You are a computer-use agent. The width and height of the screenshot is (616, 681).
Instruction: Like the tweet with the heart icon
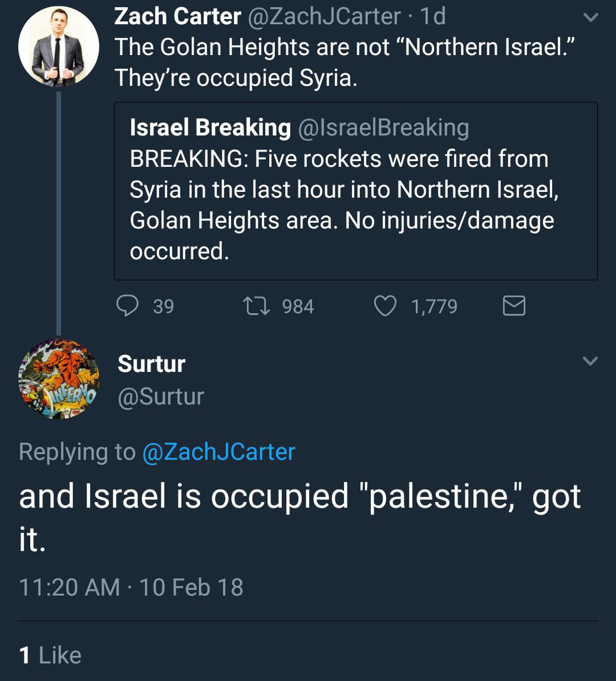click(x=385, y=306)
